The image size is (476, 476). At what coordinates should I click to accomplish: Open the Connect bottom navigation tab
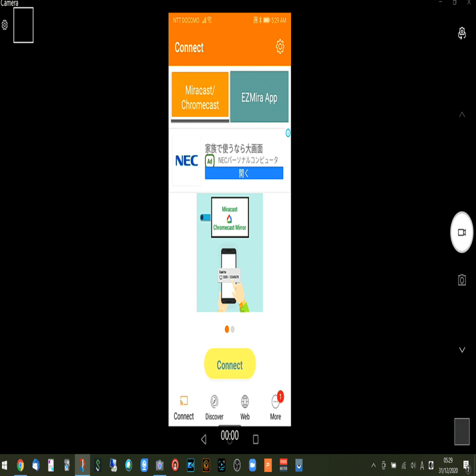184,408
